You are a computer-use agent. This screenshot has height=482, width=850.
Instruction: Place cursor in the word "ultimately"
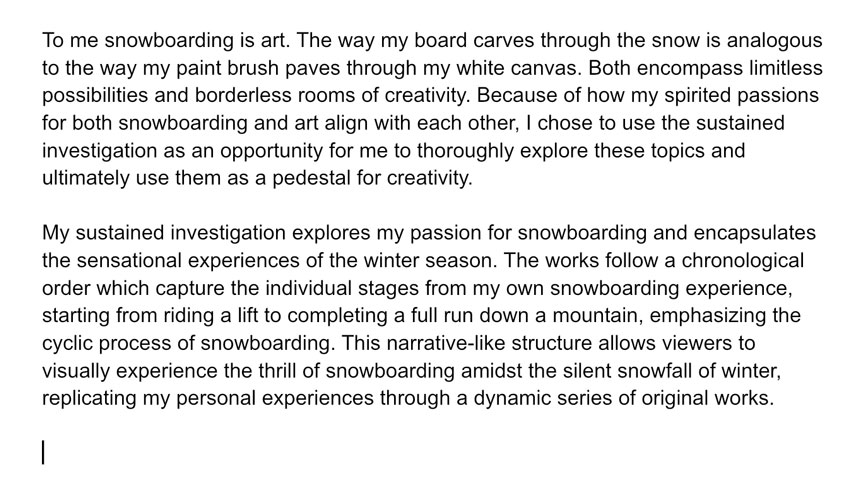(86, 178)
